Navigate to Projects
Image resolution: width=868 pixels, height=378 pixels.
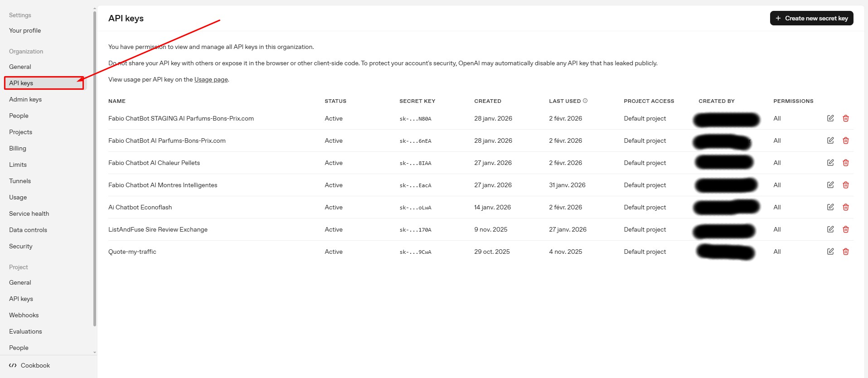coord(20,132)
